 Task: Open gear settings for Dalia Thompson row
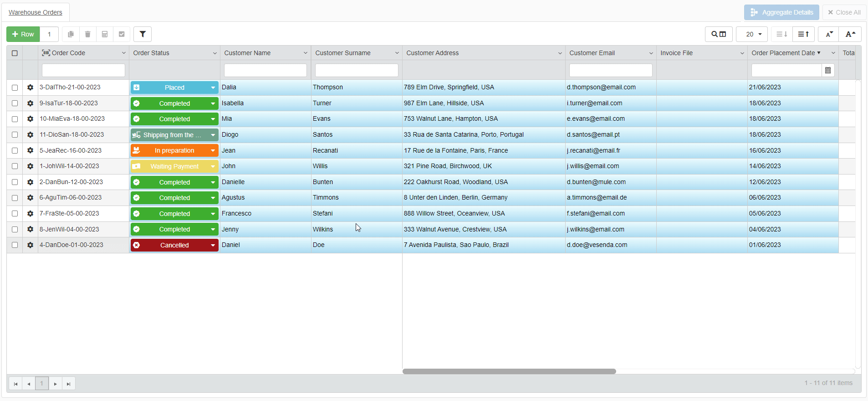click(30, 87)
